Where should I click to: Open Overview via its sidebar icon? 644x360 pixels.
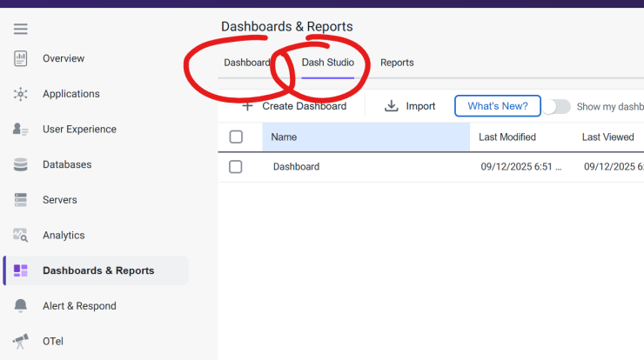click(21, 58)
